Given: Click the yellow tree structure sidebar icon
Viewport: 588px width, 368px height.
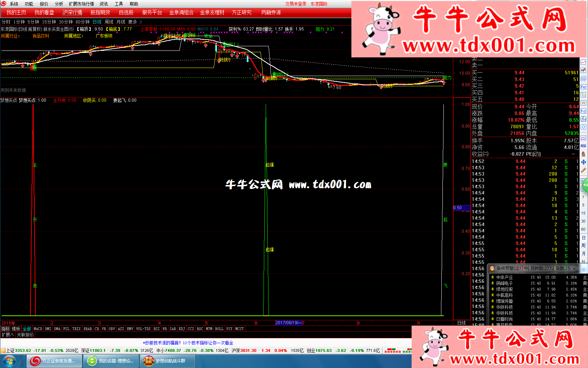Looking at the screenshot, I should [583, 95].
